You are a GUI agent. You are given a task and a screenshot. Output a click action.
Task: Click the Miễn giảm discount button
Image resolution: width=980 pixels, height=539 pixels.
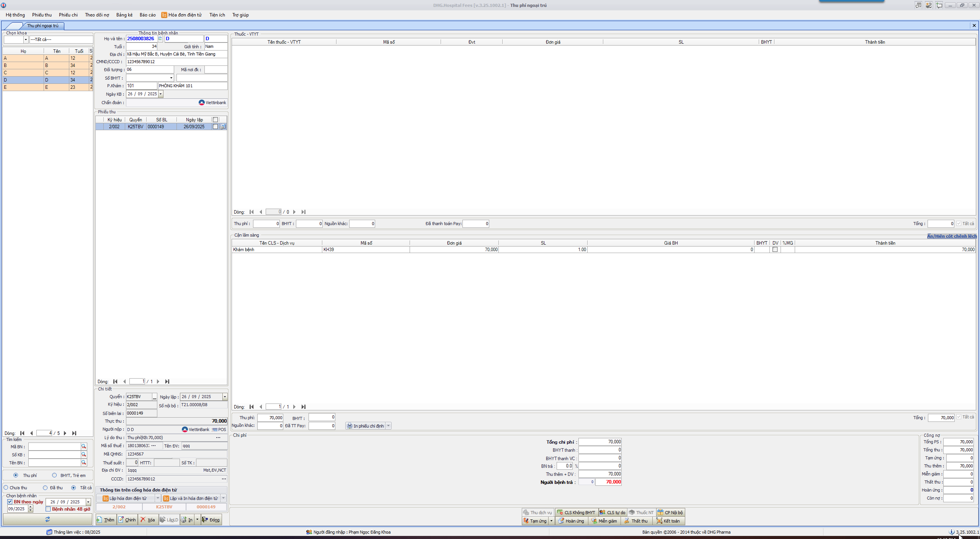tap(604, 521)
